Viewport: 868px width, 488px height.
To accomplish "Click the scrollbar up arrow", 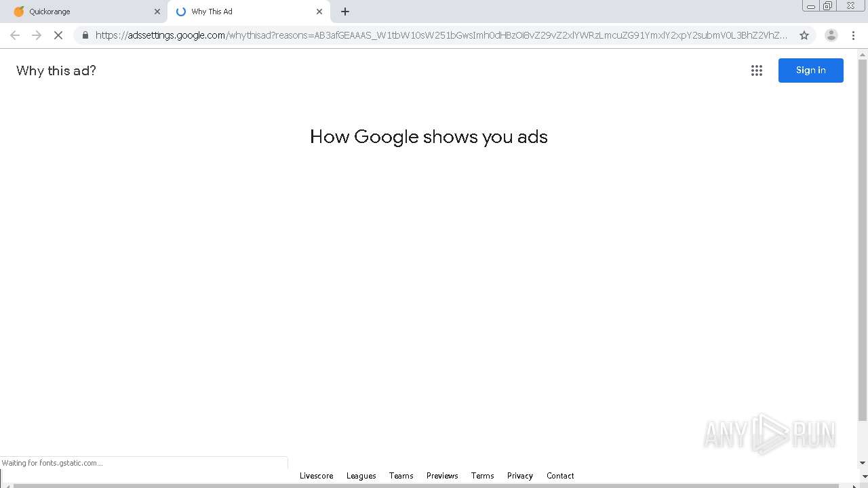I will [863, 54].
